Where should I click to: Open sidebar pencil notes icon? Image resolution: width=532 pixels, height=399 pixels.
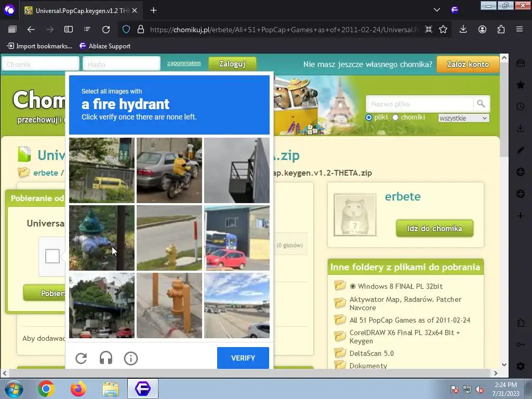[x=521, y=150]
